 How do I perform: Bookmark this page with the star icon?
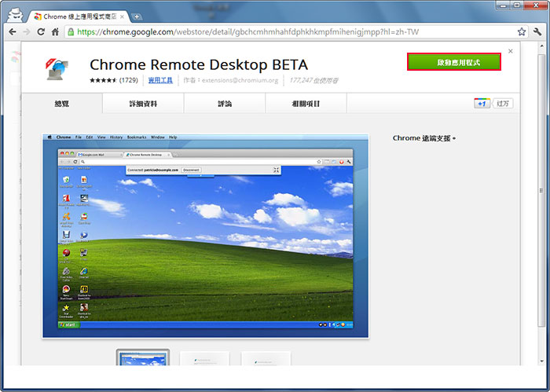click(522, 32)
